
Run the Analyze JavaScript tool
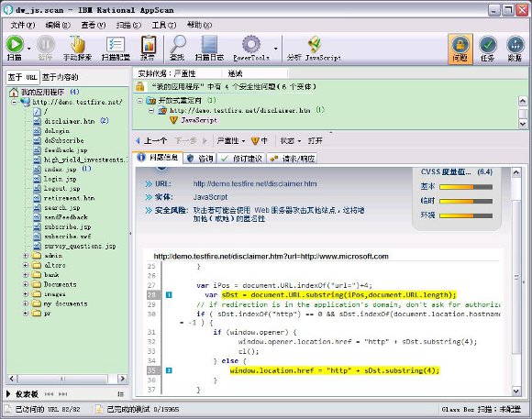click(x=314, y=48)
